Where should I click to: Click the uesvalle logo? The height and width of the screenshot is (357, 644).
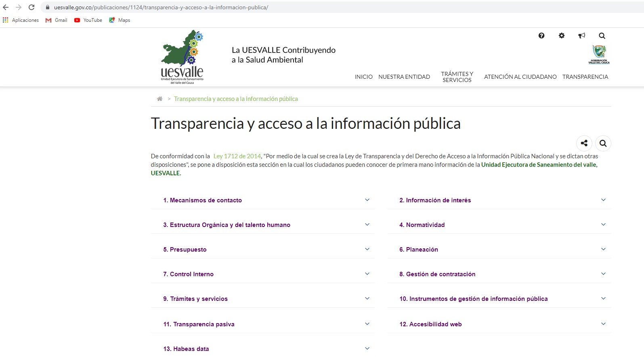coord(182,57)
